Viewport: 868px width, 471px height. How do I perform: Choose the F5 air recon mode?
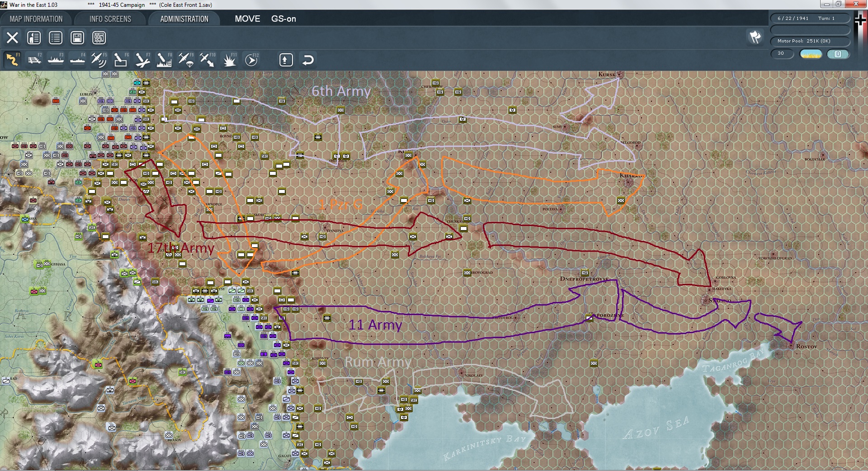99,60
